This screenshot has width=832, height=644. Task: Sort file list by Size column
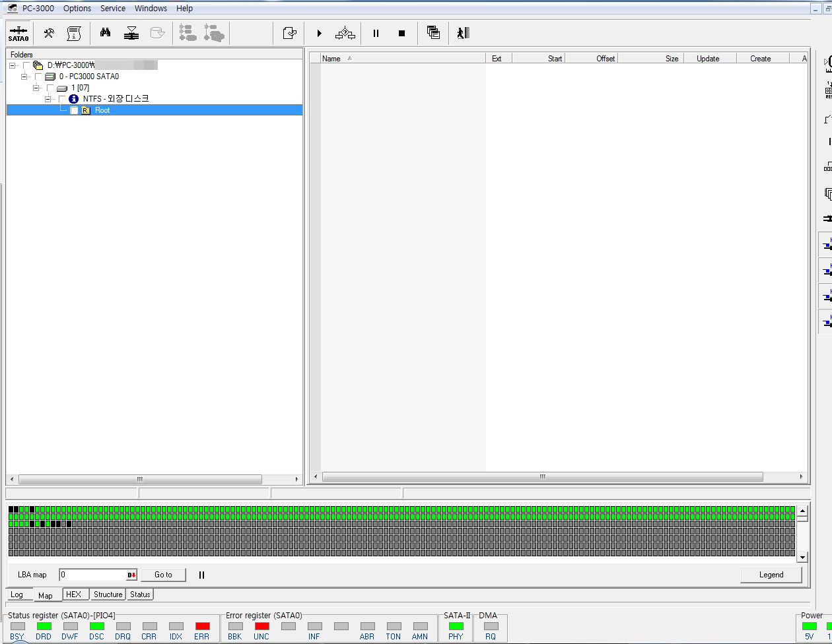pyautogui.click(x=650, y=59)
